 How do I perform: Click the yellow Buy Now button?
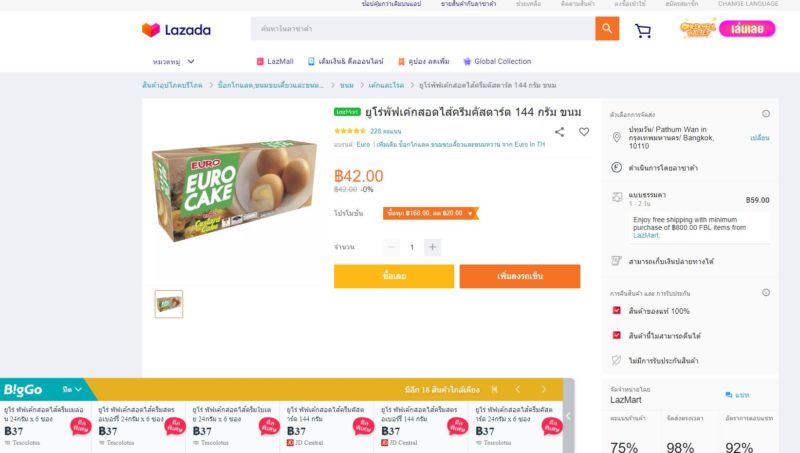[394, 276]
